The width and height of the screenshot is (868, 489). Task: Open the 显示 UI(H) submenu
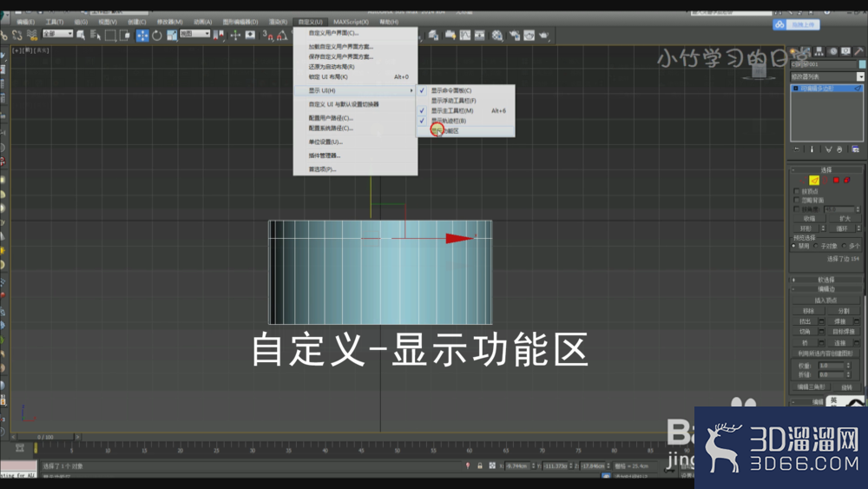pos(355,90)
